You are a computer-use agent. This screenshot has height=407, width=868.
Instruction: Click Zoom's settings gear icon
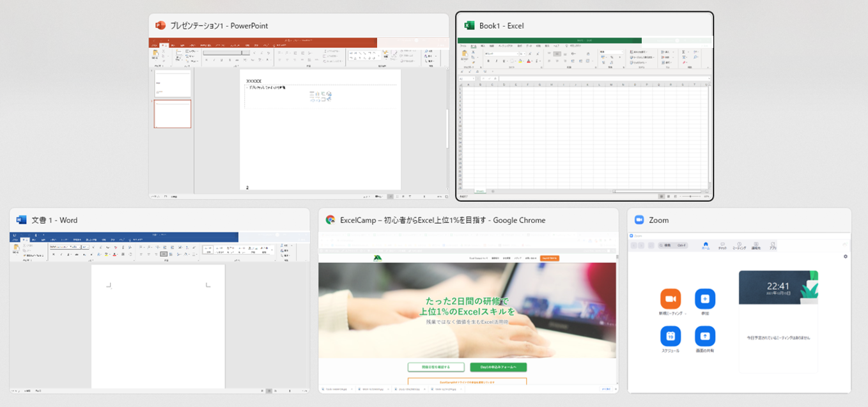[x=846, y=257]
